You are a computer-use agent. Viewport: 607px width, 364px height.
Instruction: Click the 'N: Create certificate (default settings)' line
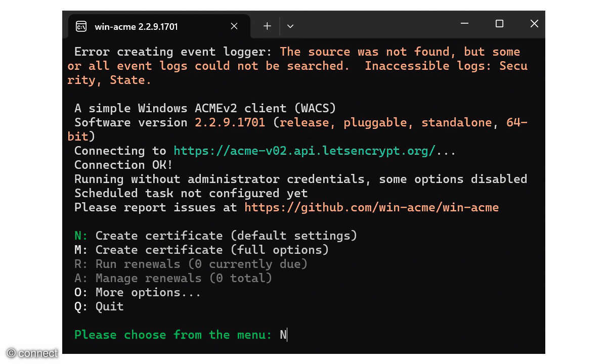pyautogui.click(x=215, y=236)
